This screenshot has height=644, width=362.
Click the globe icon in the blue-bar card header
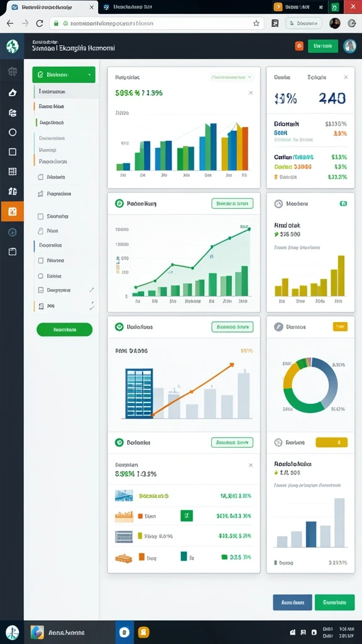coord(278,442)
